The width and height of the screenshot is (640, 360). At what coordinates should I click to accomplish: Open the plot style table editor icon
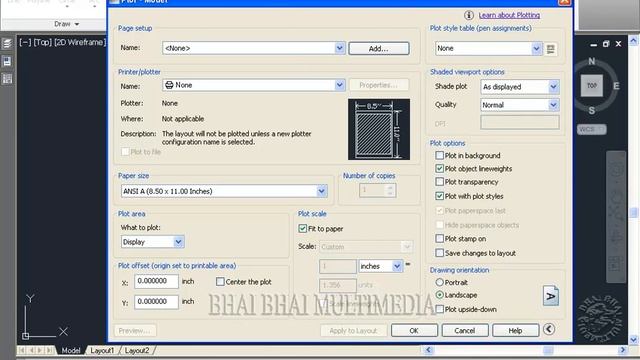coord(551,49)
